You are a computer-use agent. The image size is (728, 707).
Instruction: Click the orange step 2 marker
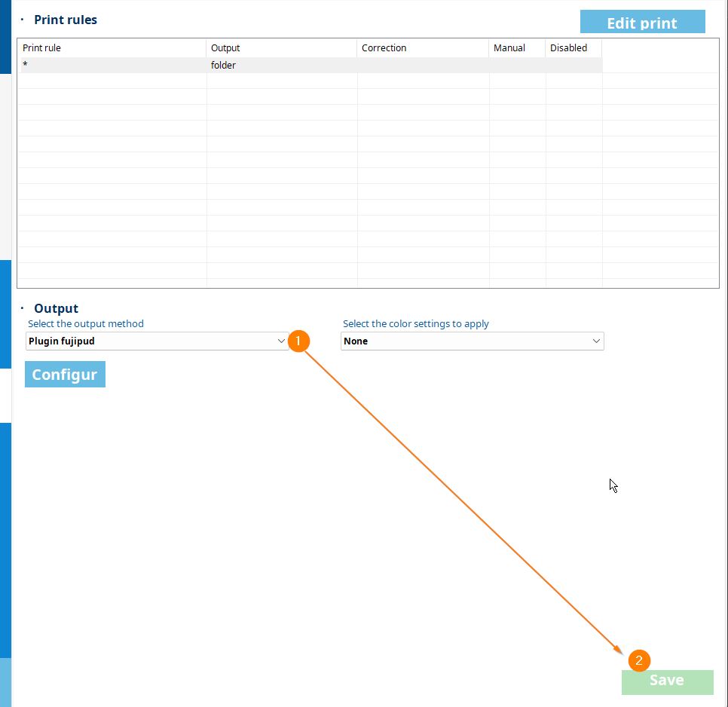click(x=639, y=660)
